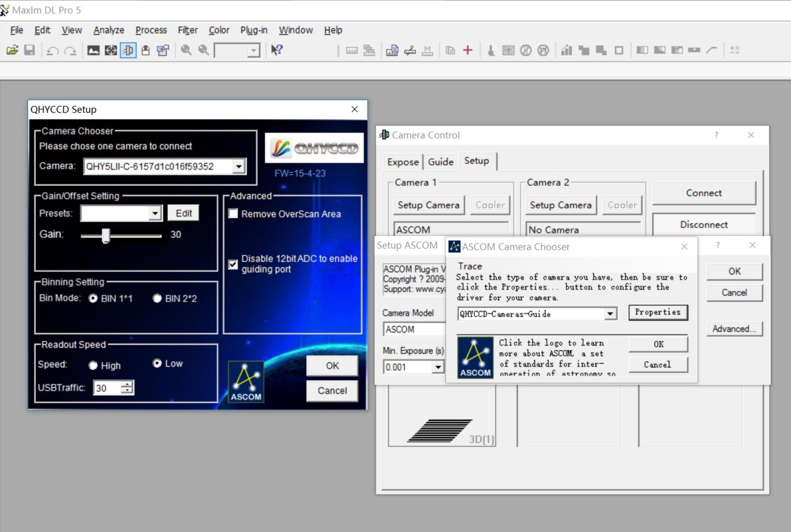791x532 pixels.
Task: Click OK in the Setup ASCOM dialog
Action: click(734, 271)
